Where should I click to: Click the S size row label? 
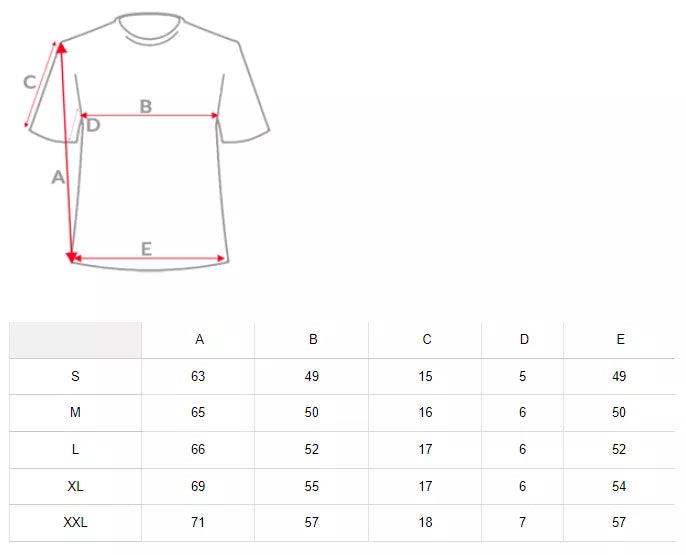click(x=75, y=377)
